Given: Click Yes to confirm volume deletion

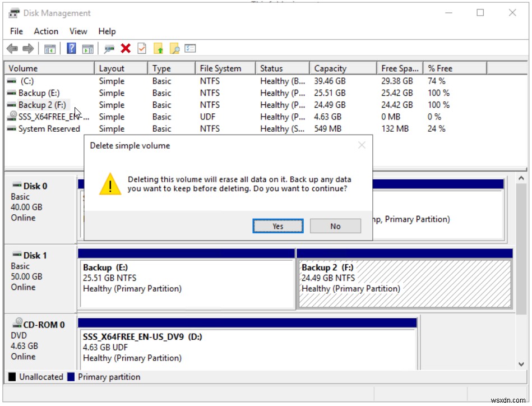Looking at the screenshot, I should pyautogui.click(x=277, y=225).
